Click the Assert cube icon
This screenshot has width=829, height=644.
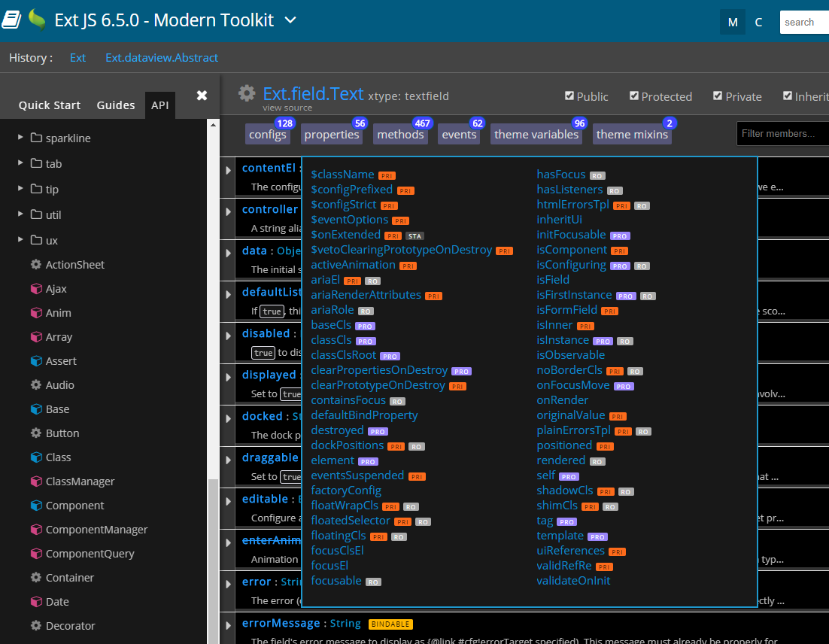pyautogui.click(x=36, y=360)
